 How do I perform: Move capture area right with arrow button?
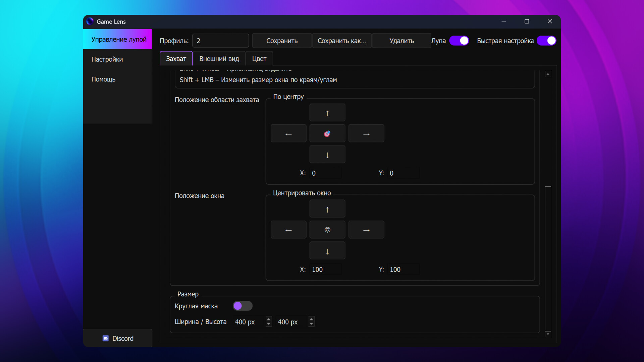[366, 133]
